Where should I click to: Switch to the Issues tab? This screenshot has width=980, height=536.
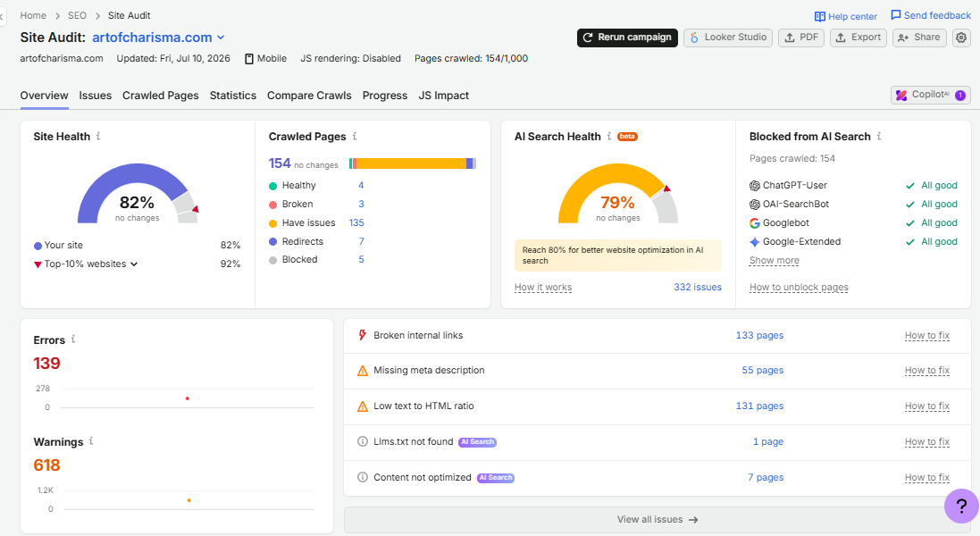pyautogui.click(x=95, y=96)
